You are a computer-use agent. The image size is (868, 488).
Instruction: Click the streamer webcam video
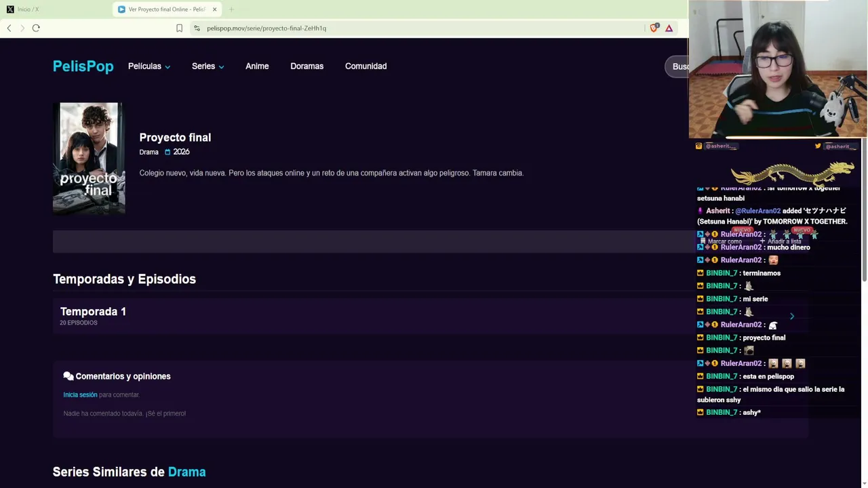click(x=778, y=69)
